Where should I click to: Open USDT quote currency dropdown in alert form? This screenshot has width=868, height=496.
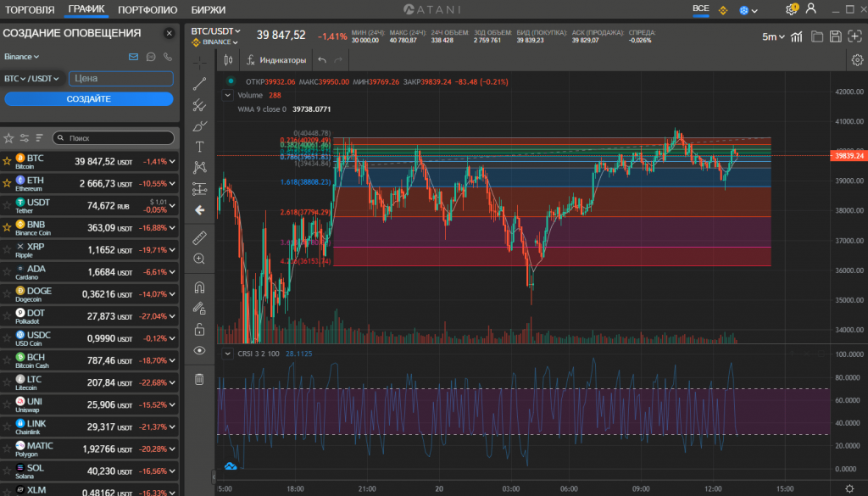coord(47,79)
